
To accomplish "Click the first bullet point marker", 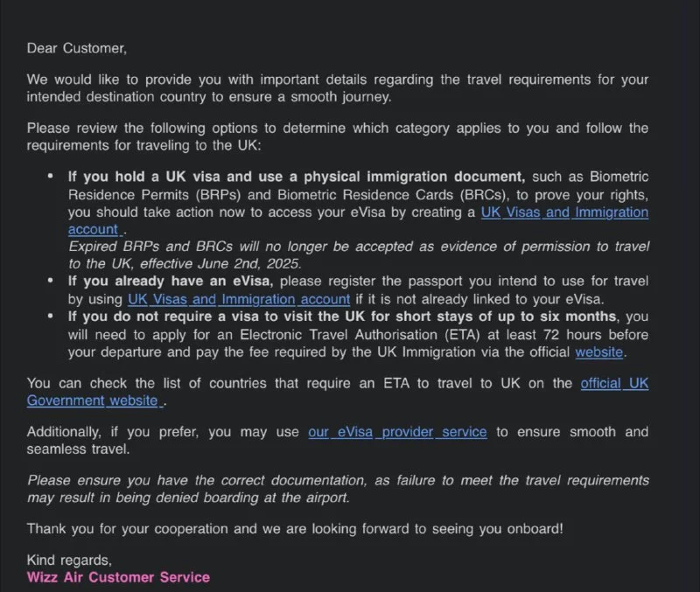I will click(52, 178).
